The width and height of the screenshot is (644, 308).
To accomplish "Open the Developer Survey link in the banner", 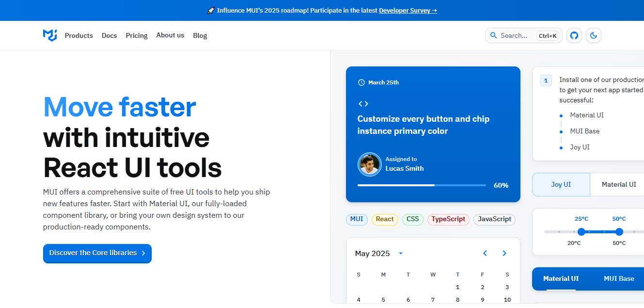I will pyautogui.click(x=408, y=10).
